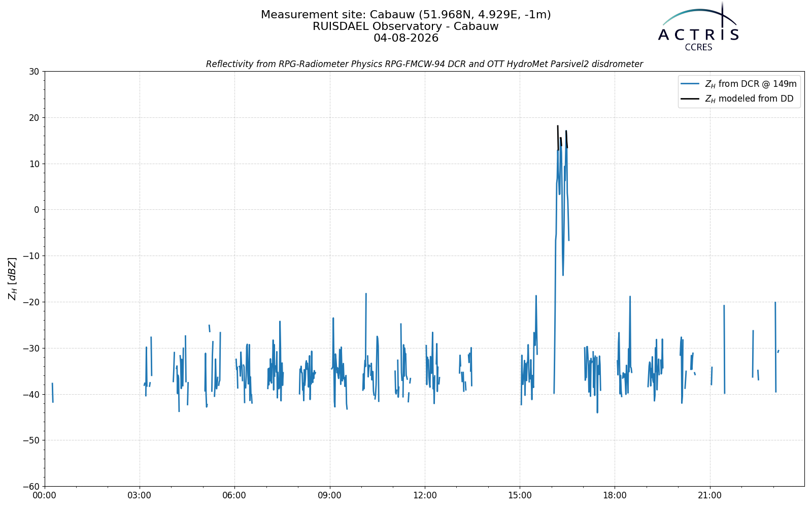Viewport: 812px width, 508px height.
Task: Click the minus 60 y-axis tick label
Action: tap(30, 486)
